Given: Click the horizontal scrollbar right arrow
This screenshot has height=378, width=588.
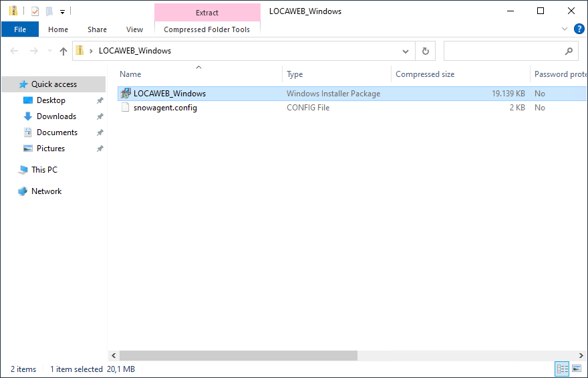Looking at the screenshot, I should (581, 355).
